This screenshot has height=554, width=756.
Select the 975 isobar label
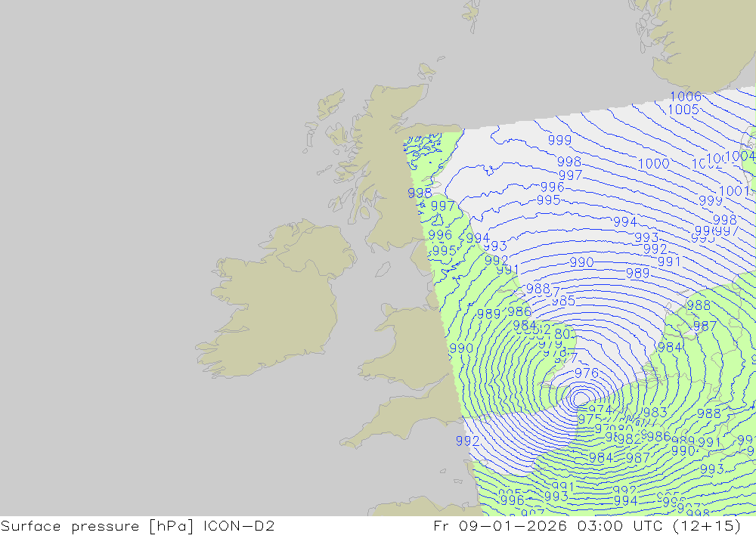pos(590,419)
